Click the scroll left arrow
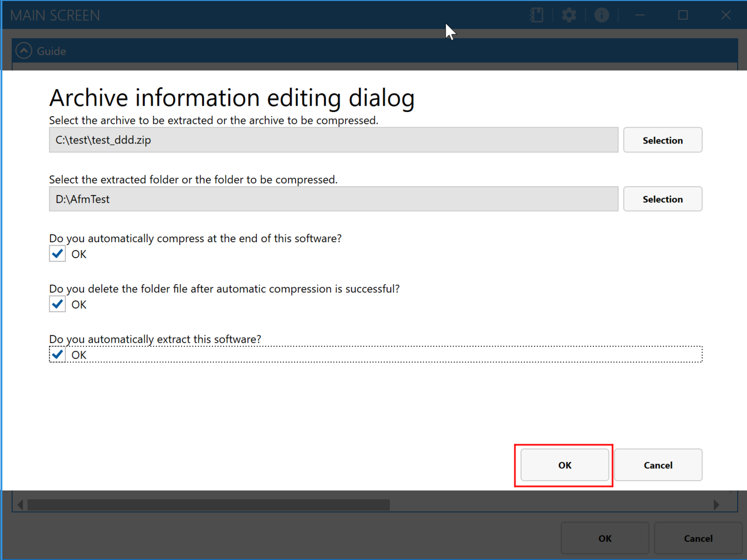This screenshot has width=747, height=560. [x=20, y=505]
